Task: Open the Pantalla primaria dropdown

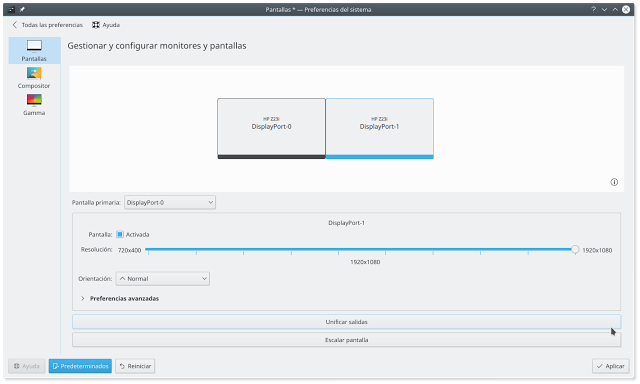Action: pyautogui.click(x=170, y=202)
